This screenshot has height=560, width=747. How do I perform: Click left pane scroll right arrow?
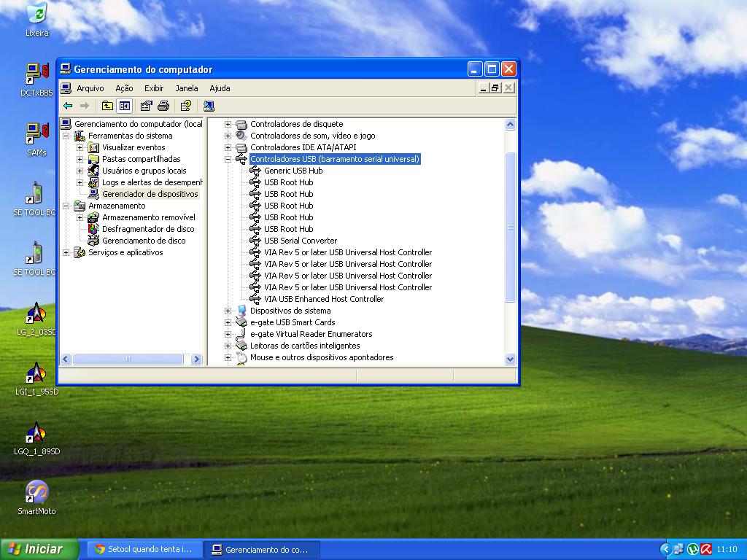(x=196, y=359)
